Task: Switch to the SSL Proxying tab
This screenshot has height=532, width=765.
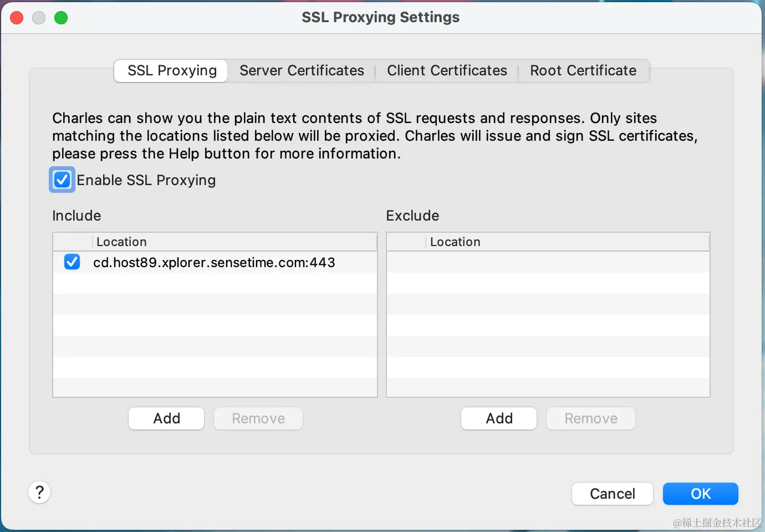Action: pos(171,71)
